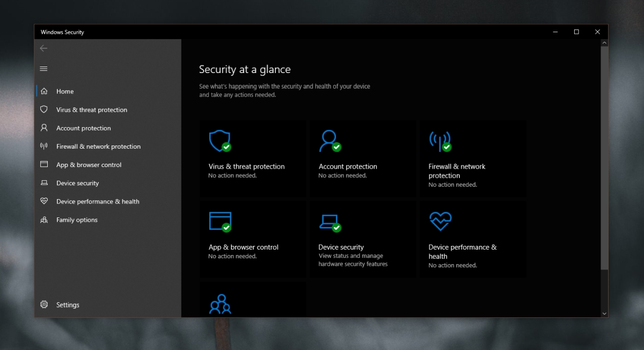Click the scrollbar down arrow
Image resolution: width=644 pixels, height=350 pixels.
[604, 313]
